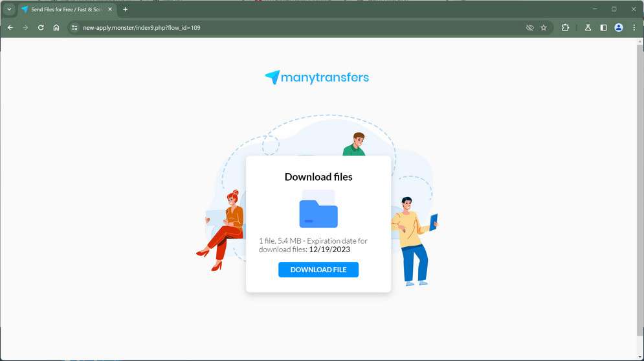Maximize the browser window
Image resolution: width=644 pixels, height=361 pixels.
(614, 9)
